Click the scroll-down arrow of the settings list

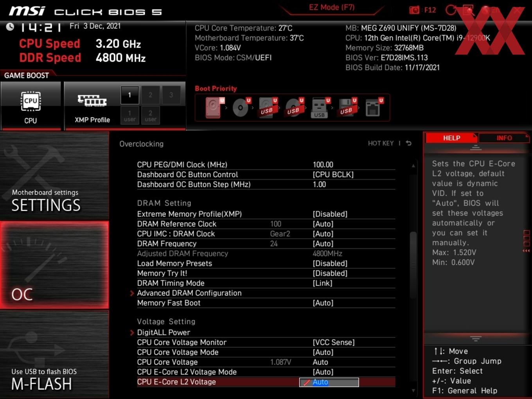point(413,390)
